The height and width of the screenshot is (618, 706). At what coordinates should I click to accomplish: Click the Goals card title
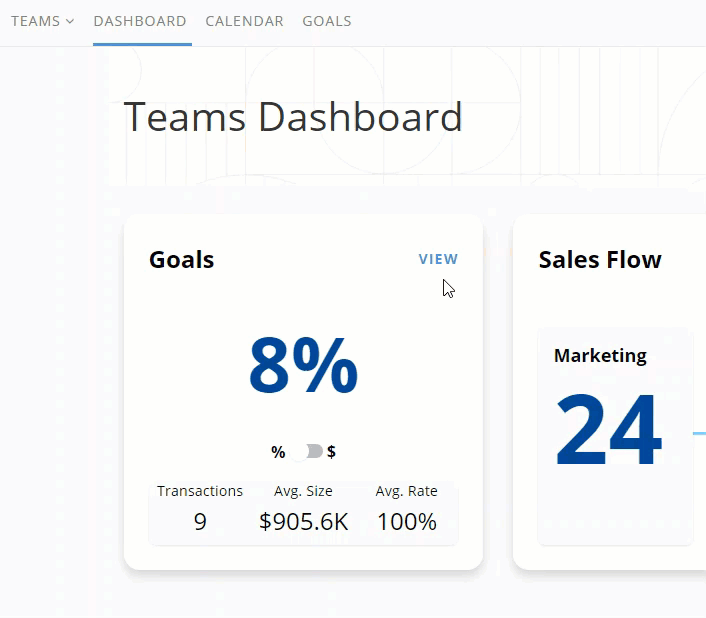(x=181, y=260)
